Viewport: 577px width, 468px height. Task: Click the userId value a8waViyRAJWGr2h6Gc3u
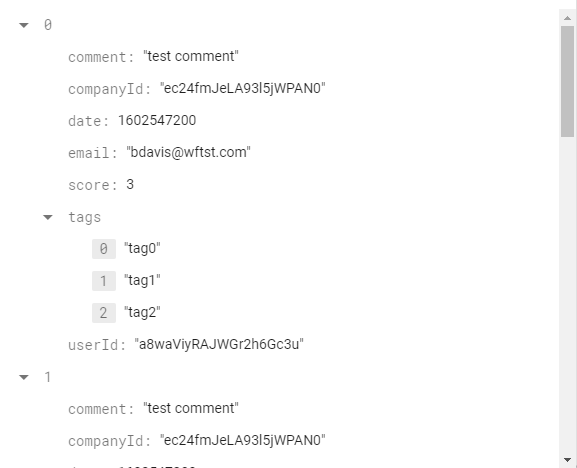pos(219,344)
